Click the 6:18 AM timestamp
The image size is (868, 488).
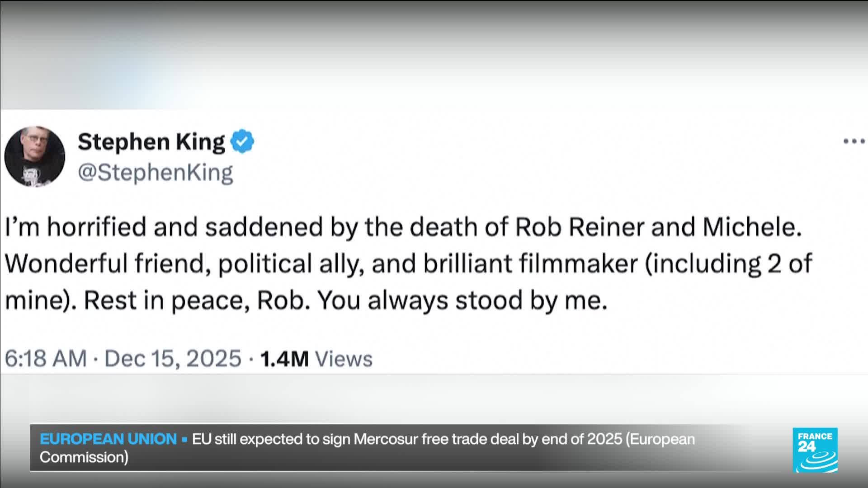pos(46,359)
